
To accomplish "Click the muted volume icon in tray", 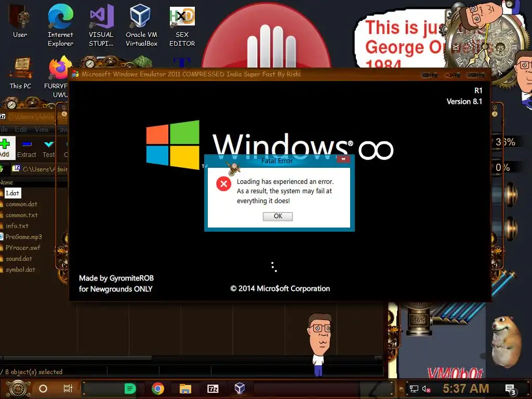I will coord(426,389).
